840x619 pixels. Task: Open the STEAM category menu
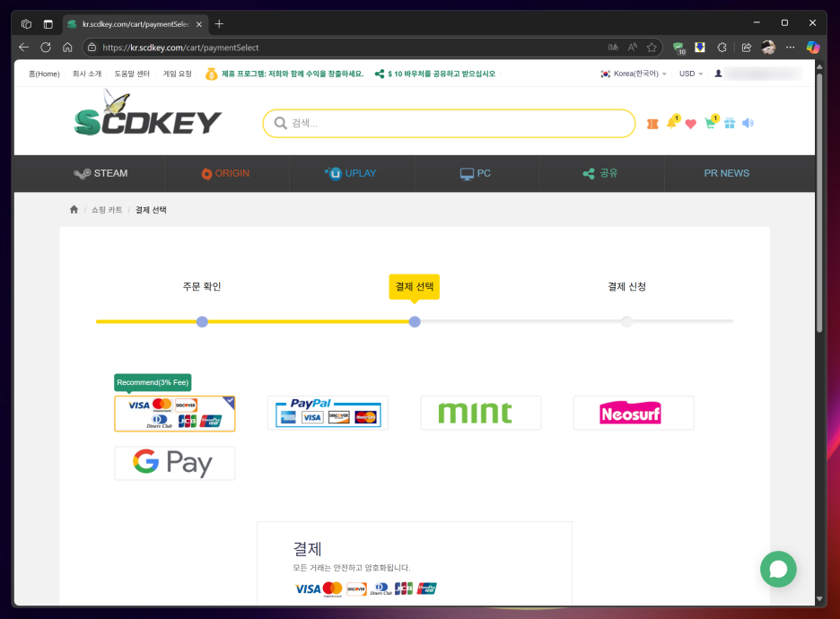101,173
